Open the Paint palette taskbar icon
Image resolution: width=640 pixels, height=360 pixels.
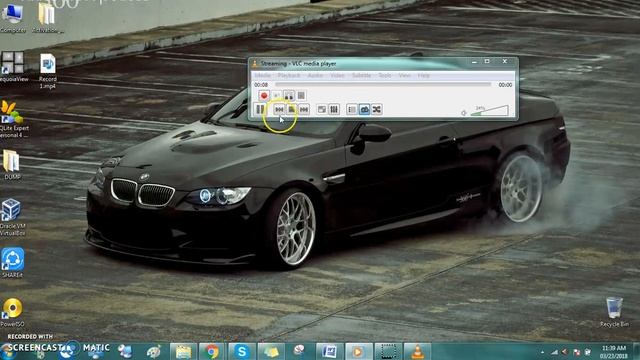click(153, 351)
